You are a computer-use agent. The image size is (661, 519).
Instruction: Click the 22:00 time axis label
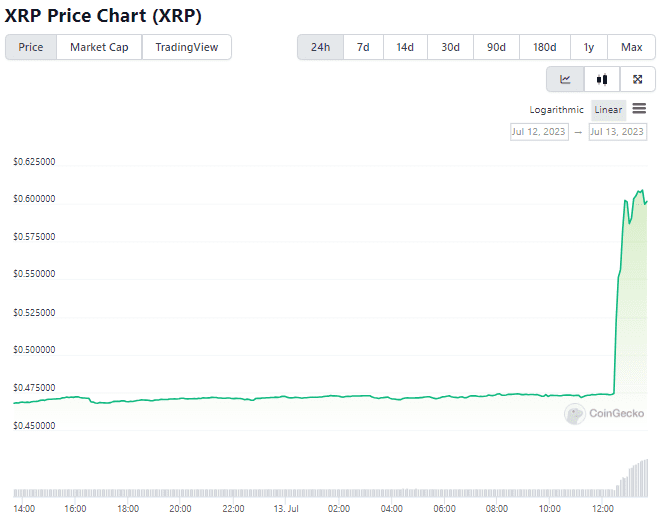pyautogui.click(x=234, y=509)
